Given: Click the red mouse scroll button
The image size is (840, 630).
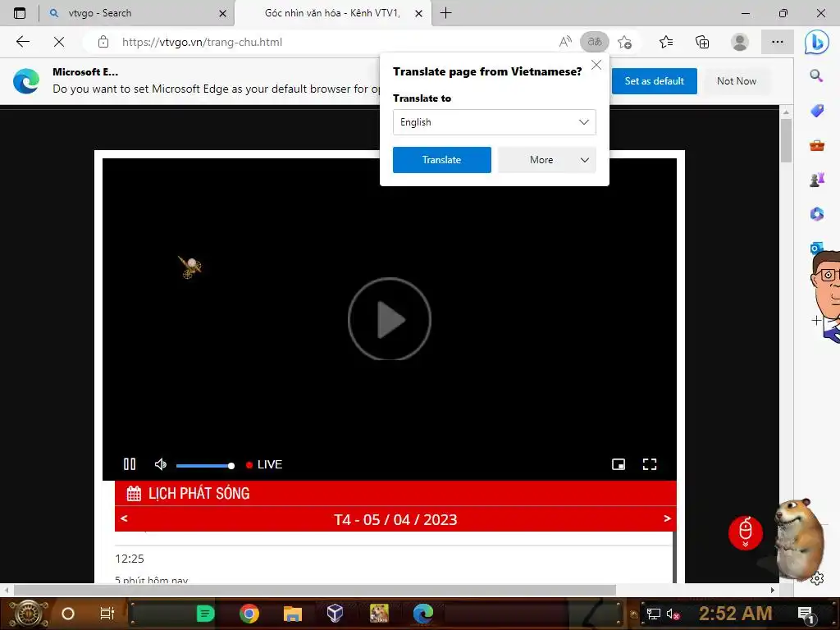Looking at the screenshot, I should (x=745, y=533).
